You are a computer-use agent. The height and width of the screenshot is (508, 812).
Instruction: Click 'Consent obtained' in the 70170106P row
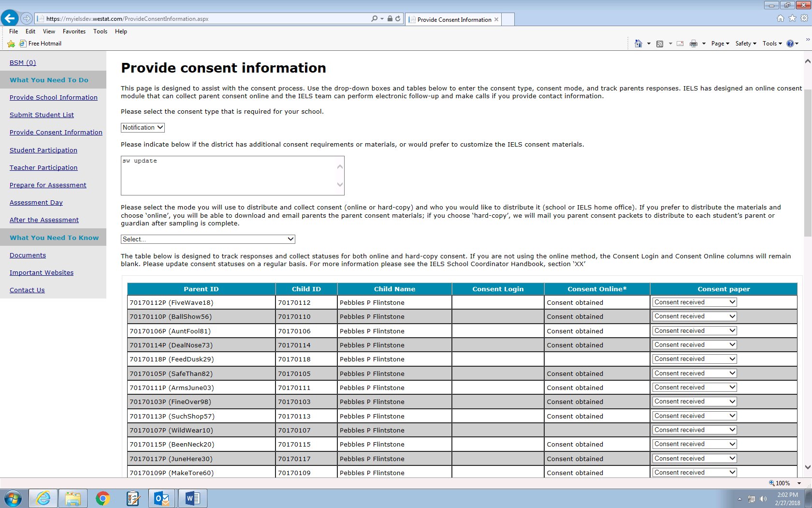click(575, 331)
